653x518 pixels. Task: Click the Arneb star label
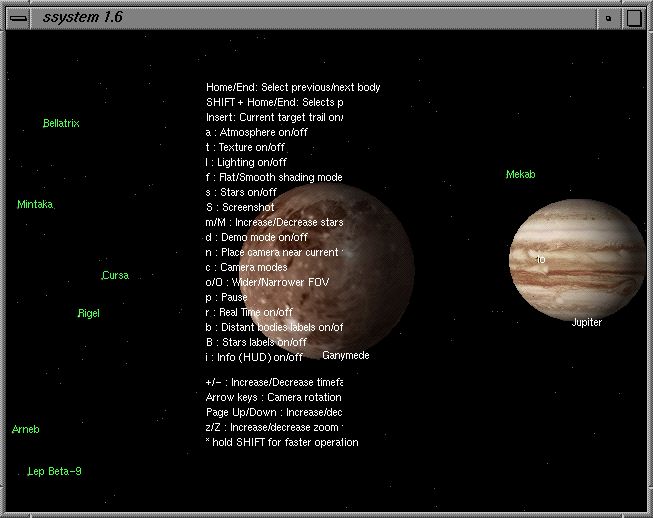[x=25, y=429]
